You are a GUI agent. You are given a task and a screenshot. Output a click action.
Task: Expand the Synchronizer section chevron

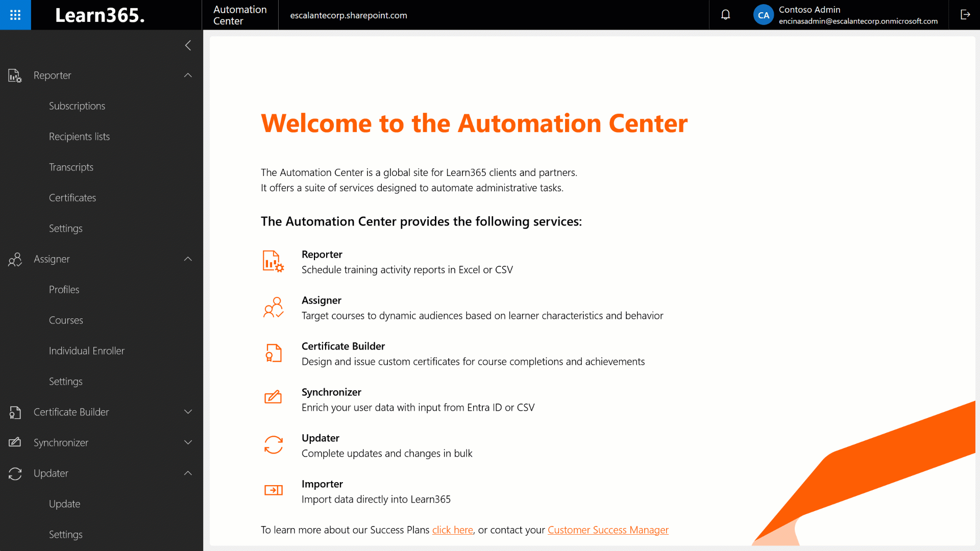pos(188,442)
